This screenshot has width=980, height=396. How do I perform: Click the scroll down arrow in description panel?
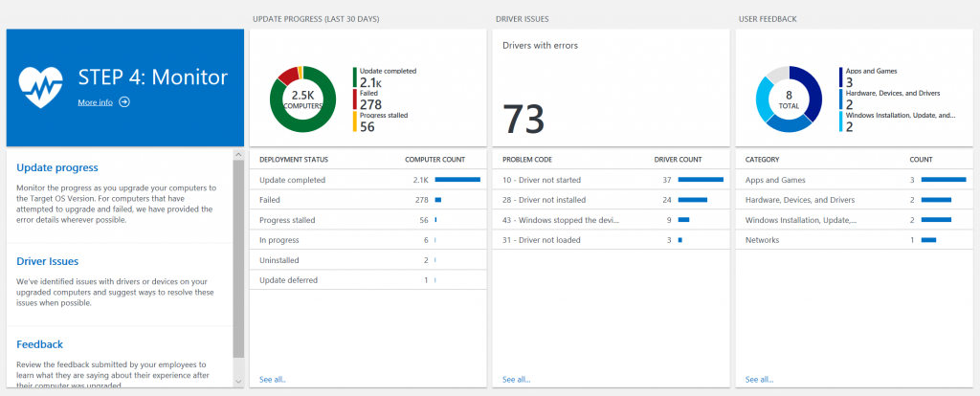[238, 381]
